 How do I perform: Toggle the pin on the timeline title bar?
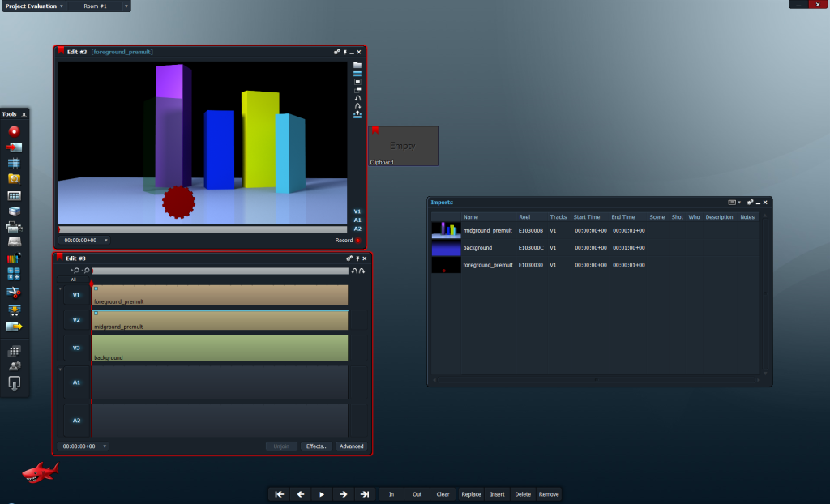click(x=357, y=258)
